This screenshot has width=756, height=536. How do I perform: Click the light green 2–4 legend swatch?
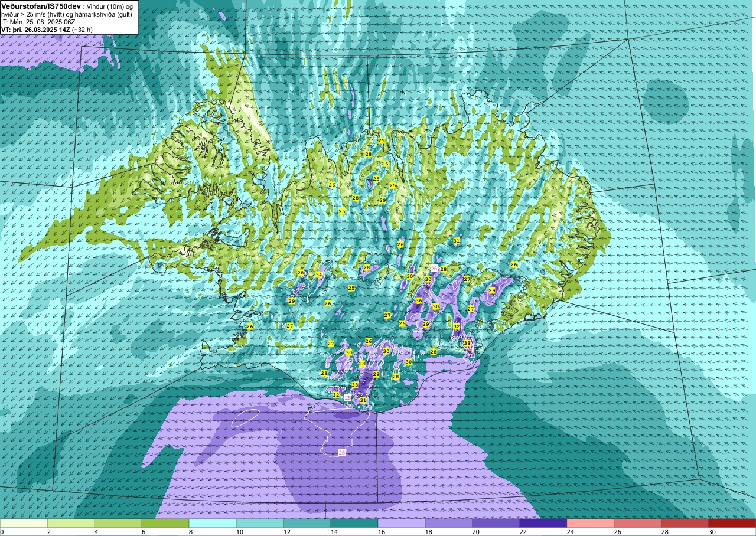pyautogui.click(x=71, y=523)
